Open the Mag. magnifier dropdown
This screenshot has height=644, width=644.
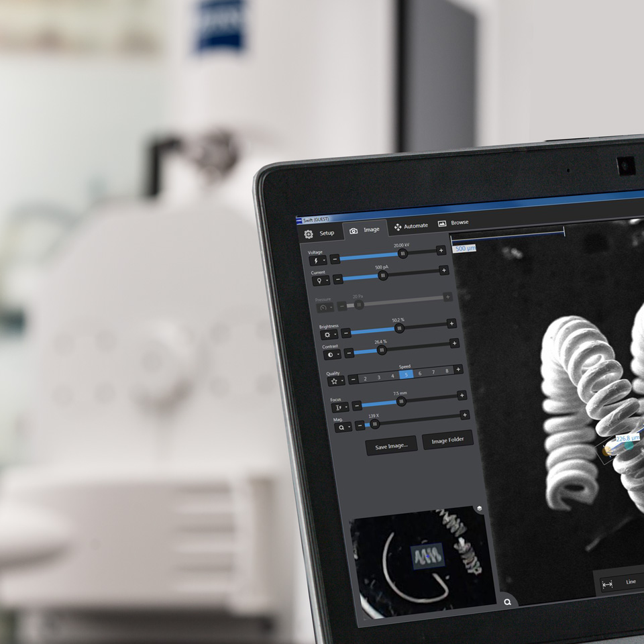(x=343, y=428)
